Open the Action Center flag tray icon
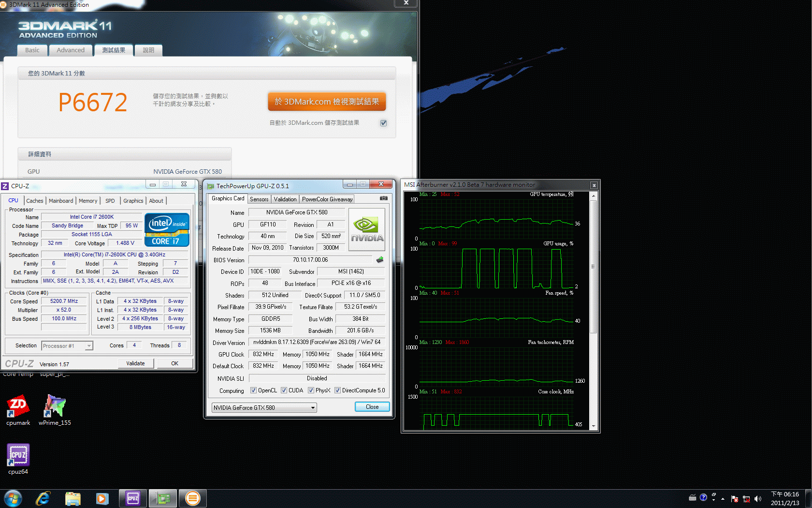 tap(735, 499)
